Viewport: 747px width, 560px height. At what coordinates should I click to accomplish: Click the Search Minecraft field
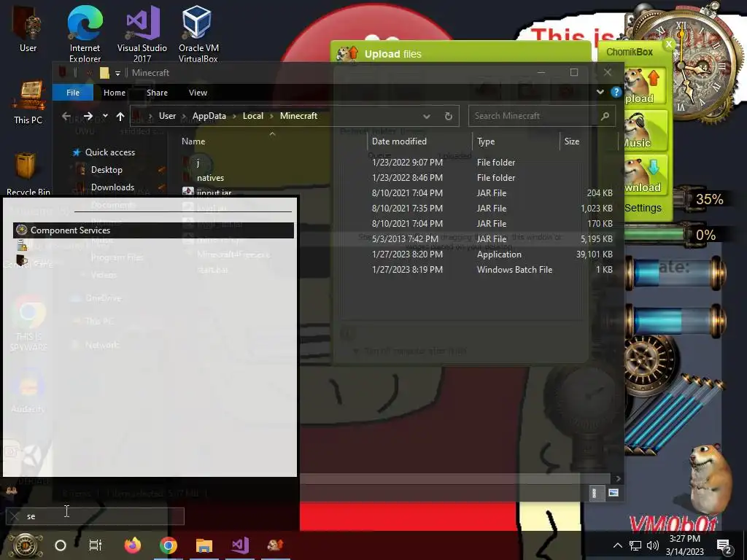click(x=542, y=116)
